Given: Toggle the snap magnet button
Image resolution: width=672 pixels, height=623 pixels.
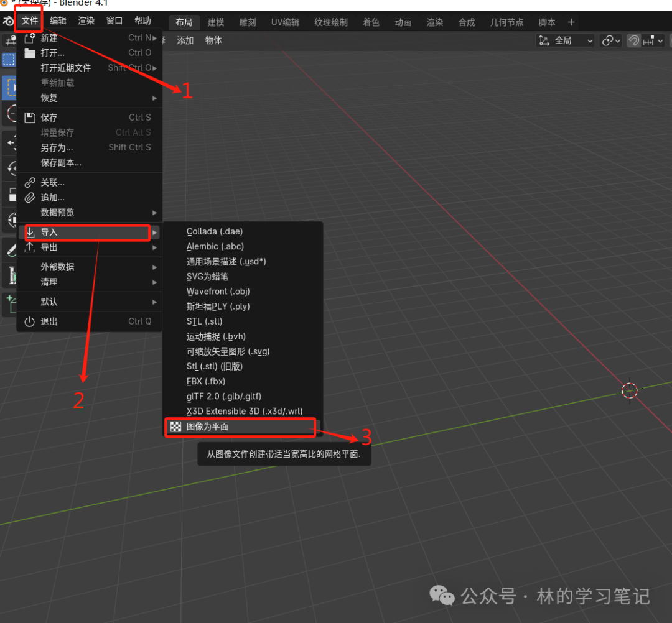Looking at the screenshot, I should click(x=633, y=40).
